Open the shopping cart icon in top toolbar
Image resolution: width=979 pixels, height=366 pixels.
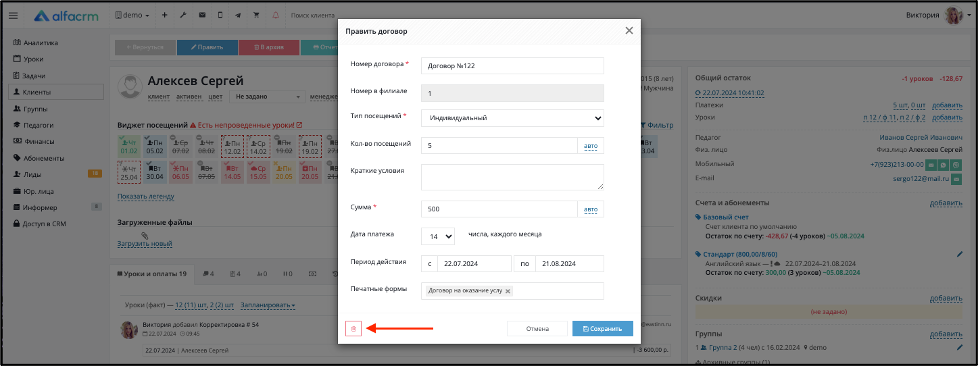click(256, 15)
